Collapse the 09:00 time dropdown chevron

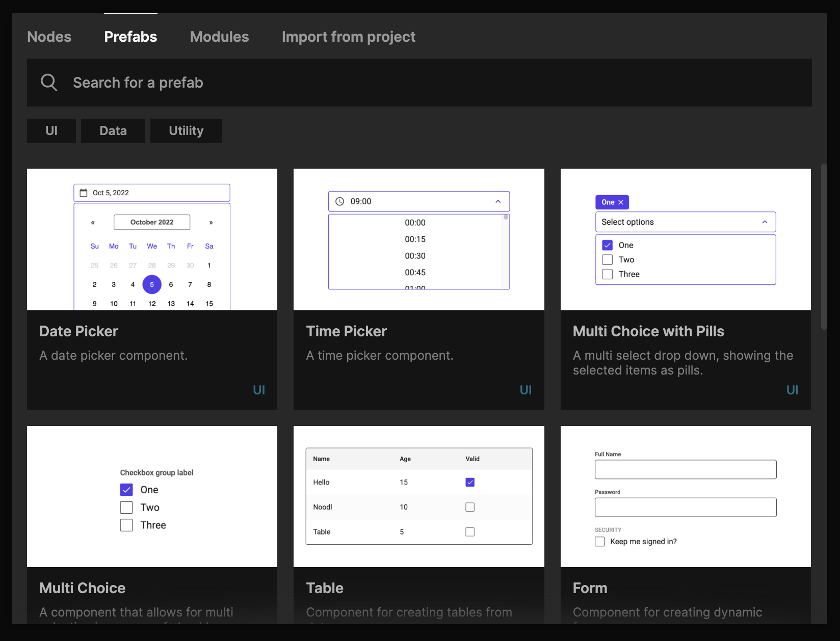tap(498, 202)
